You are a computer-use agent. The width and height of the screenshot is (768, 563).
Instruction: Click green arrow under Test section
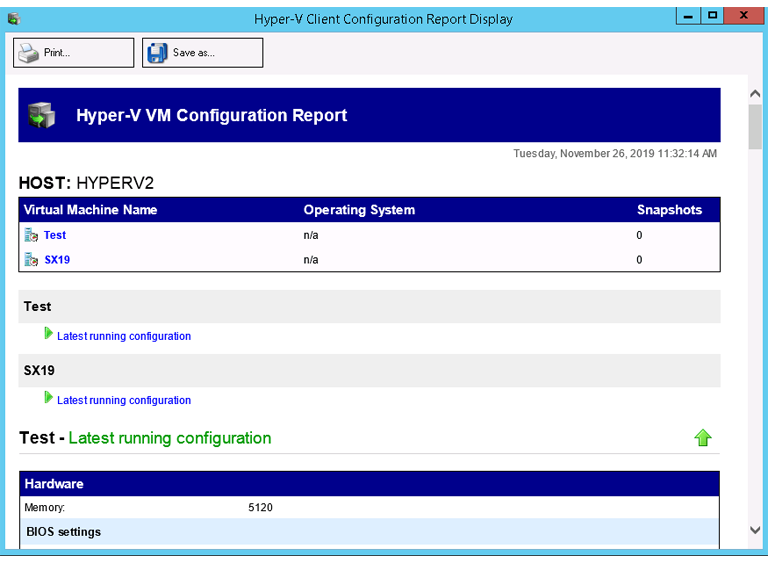tap(49, 334)
